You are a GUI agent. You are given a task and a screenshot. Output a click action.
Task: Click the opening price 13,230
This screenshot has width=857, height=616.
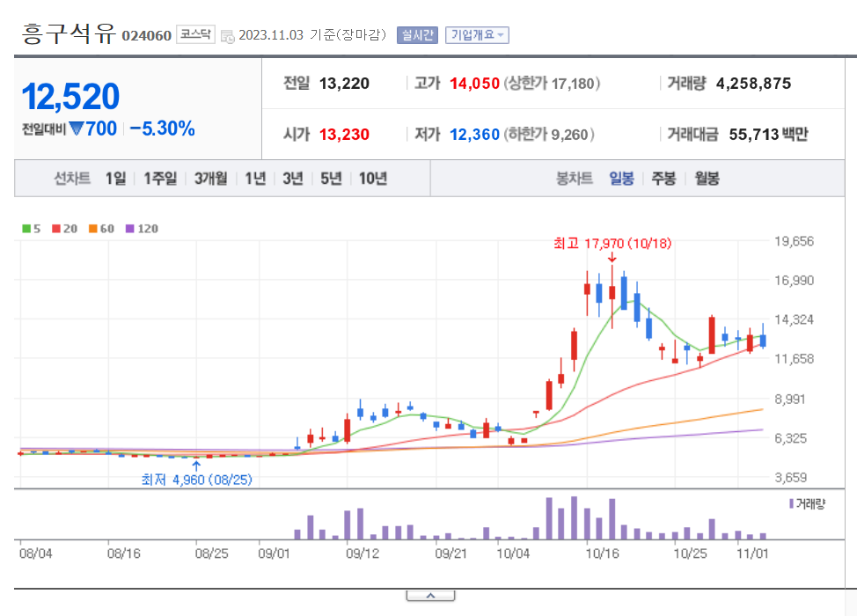coord(344,135)
